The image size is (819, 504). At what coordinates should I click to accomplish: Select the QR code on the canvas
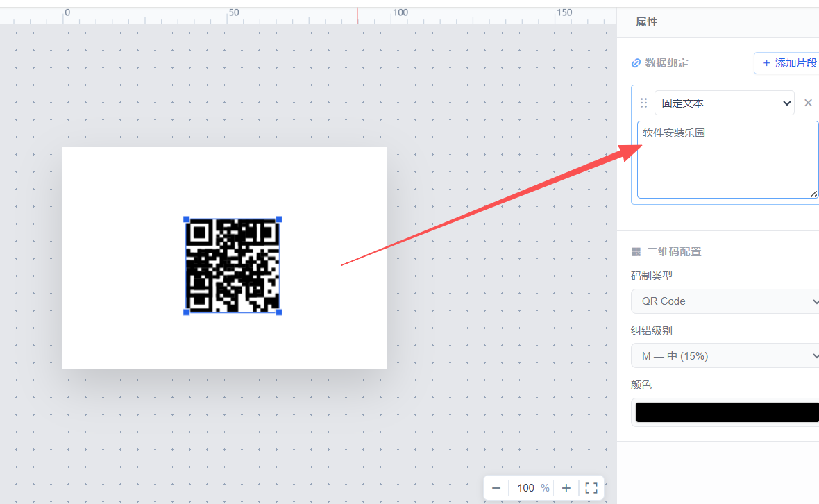[x=233, y=266]
